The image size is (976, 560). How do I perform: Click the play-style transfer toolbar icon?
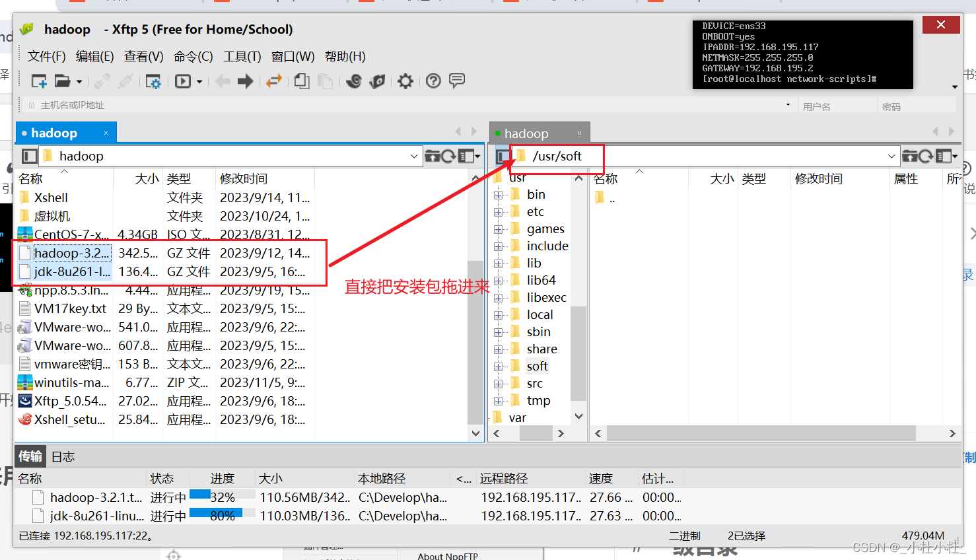tap(183, 81)
